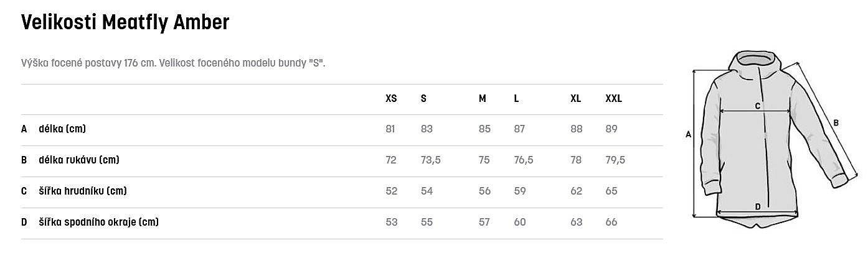Click the 79,5 sleeve value for XXL

615,160
